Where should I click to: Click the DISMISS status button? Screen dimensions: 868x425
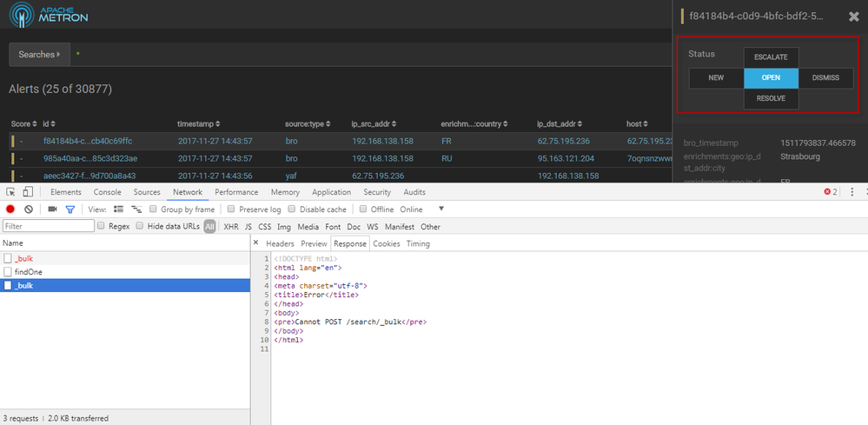pyautogui.click(x=825, y=78)
